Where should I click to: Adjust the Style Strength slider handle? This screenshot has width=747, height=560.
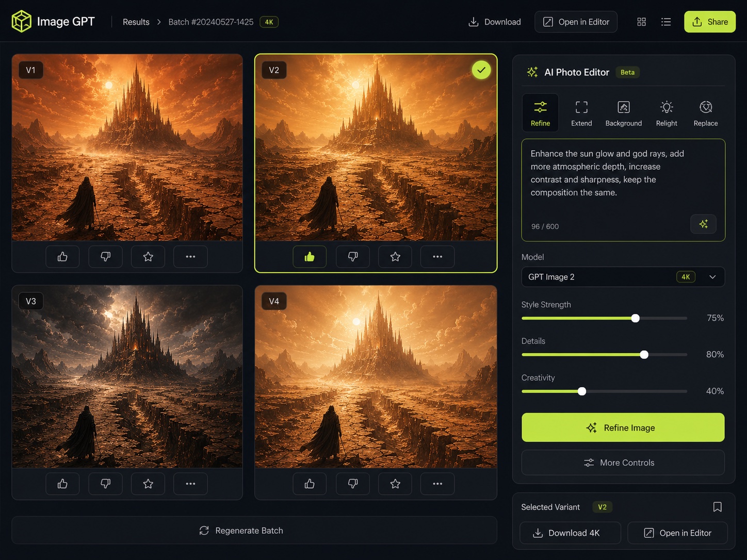pos(636,318)
